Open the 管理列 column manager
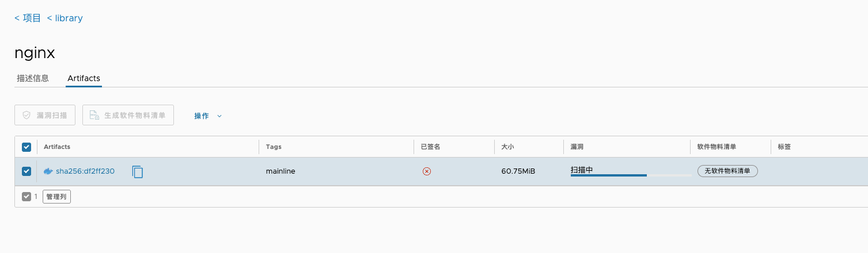Viewport: 868px width, 253px height. tap(56, 197)
